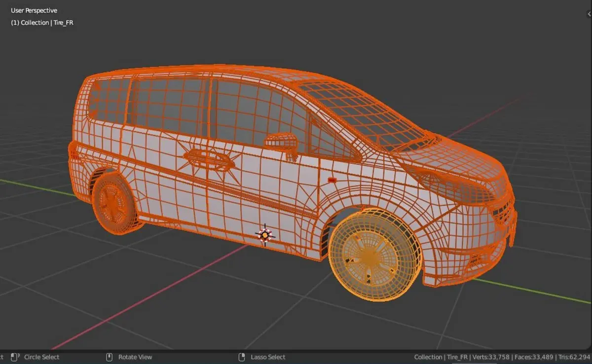
Task: Click the Circle Select mouse icon
Action: pyautogui.click(x=15, y=357)
